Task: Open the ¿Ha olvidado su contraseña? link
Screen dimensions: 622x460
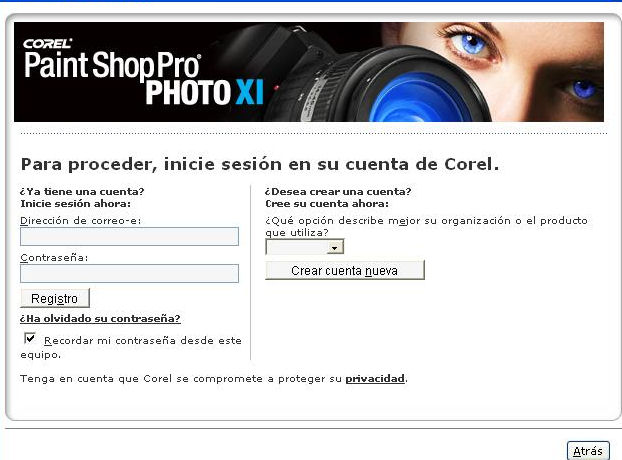Action: pos(100,319)
